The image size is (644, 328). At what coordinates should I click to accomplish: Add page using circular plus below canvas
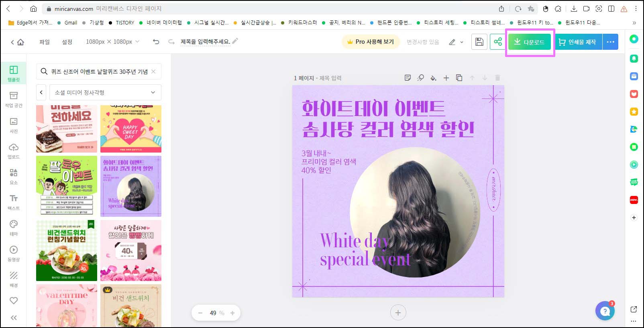[398, 313]
